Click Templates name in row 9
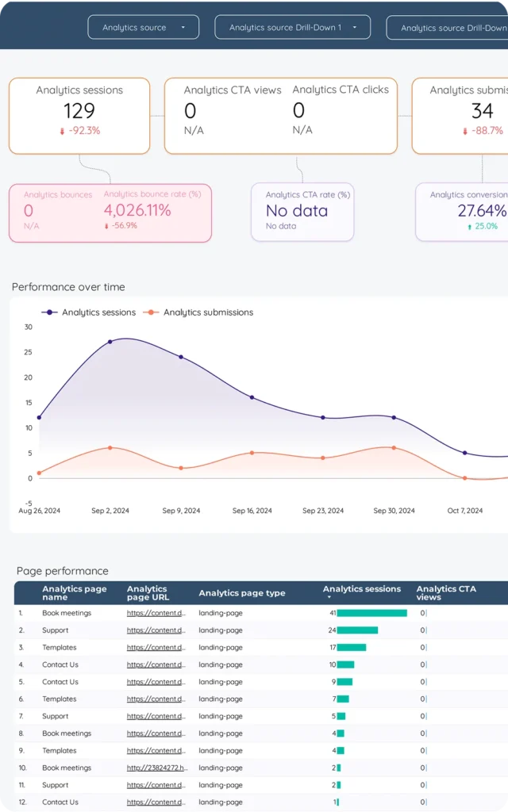 59,750
